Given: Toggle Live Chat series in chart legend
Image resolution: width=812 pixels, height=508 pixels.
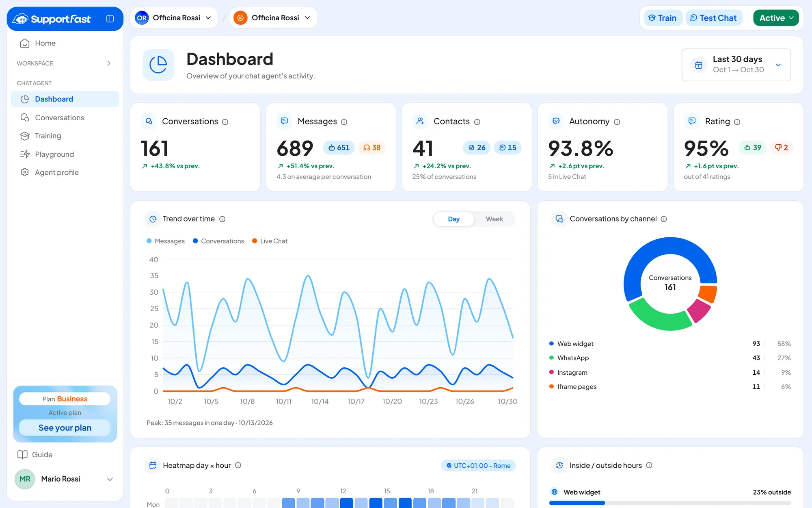Looking at the screenshot, I should coord(270,241).
